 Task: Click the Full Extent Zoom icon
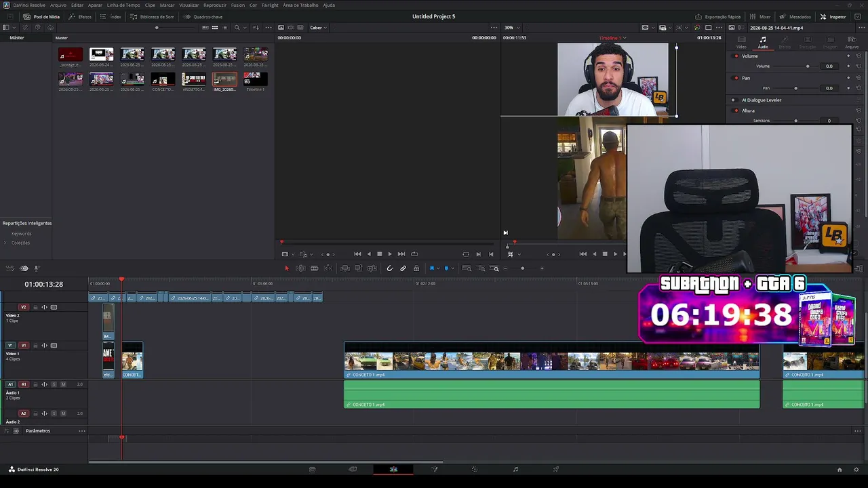click(467, 268)
